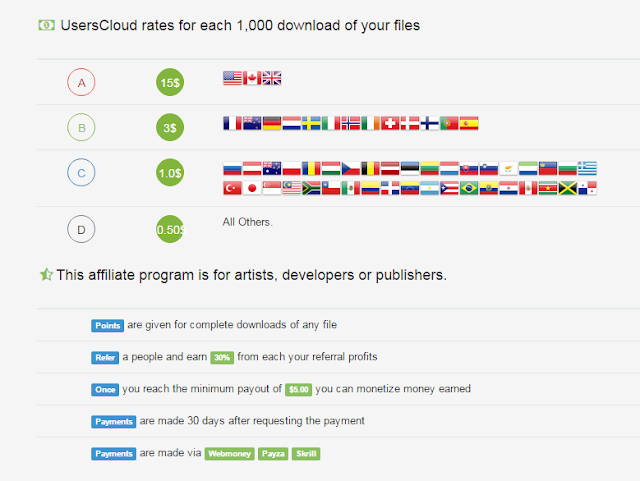Click the Denmark flag
The height and width of the screenshot is (481, 640).
coord(410,123)
